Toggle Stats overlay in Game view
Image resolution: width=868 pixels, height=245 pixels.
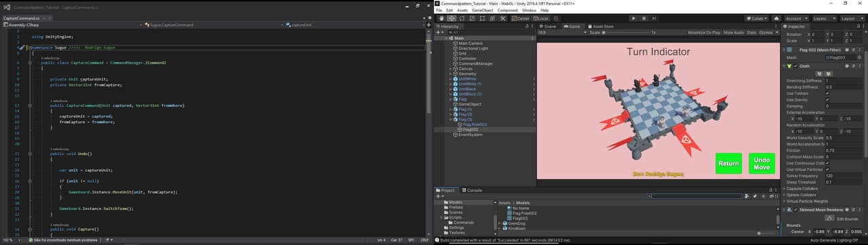click(x=751, y=32)
